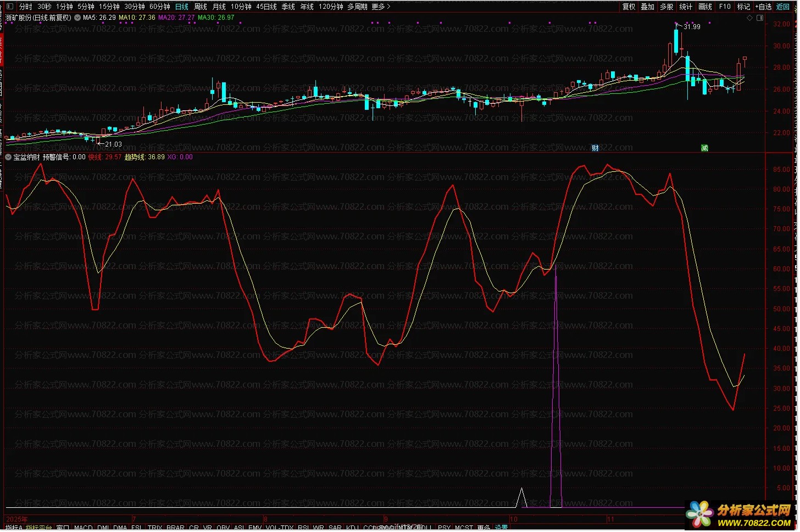Click the 减 marker icon on the chart
Screen dimensions: 800x532
(704, 148)
